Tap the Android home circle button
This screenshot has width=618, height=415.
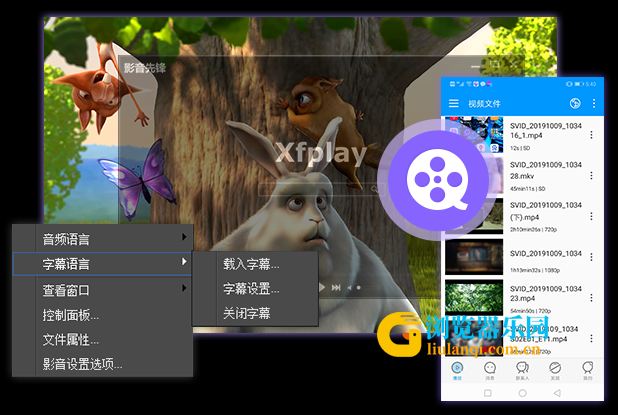pyautogui.click(x=523, y=393)
